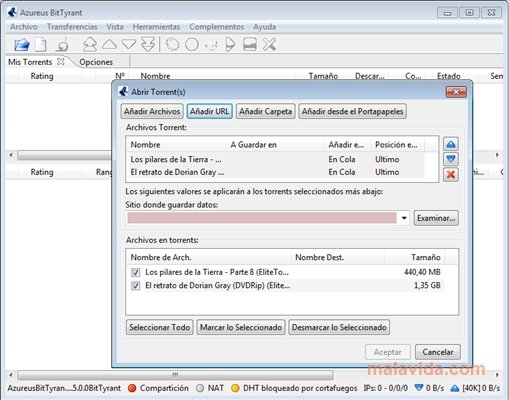Click the bottom horizontal scrollbar thumb
The height and width of the screenshot is (400, 509).
[x=175, y=375]
